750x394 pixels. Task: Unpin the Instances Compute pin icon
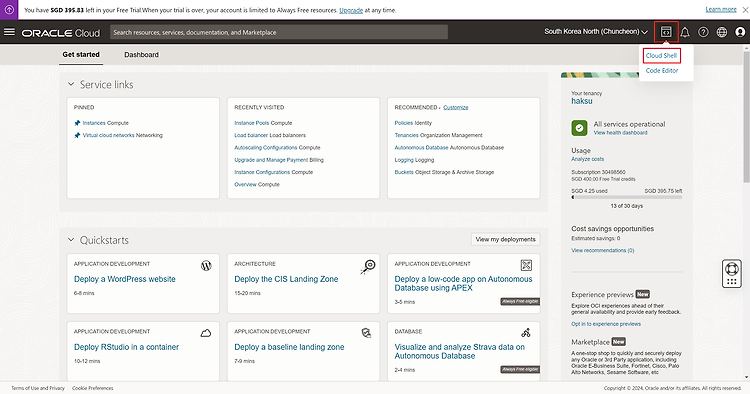77,123
